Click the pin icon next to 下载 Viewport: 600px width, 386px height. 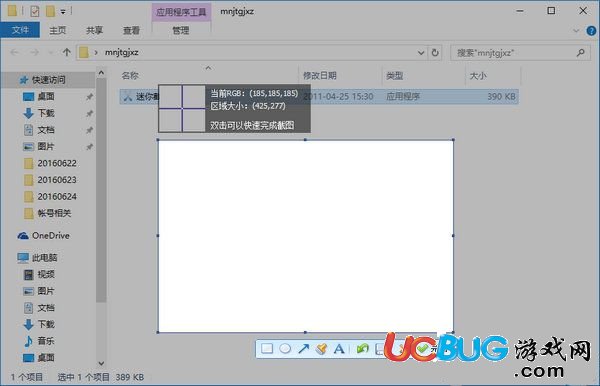pyautogui.click(x=89, y=114)
